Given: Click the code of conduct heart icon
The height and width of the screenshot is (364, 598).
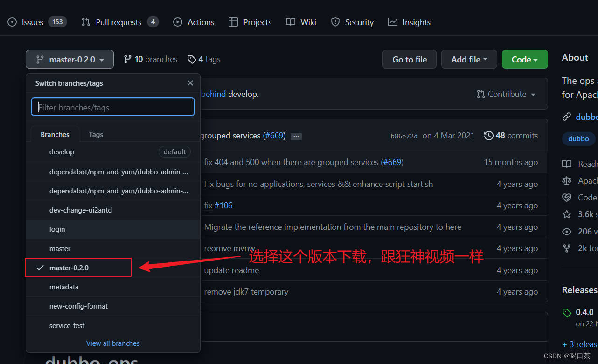Looking at the screenshot, I should point(567,198).
